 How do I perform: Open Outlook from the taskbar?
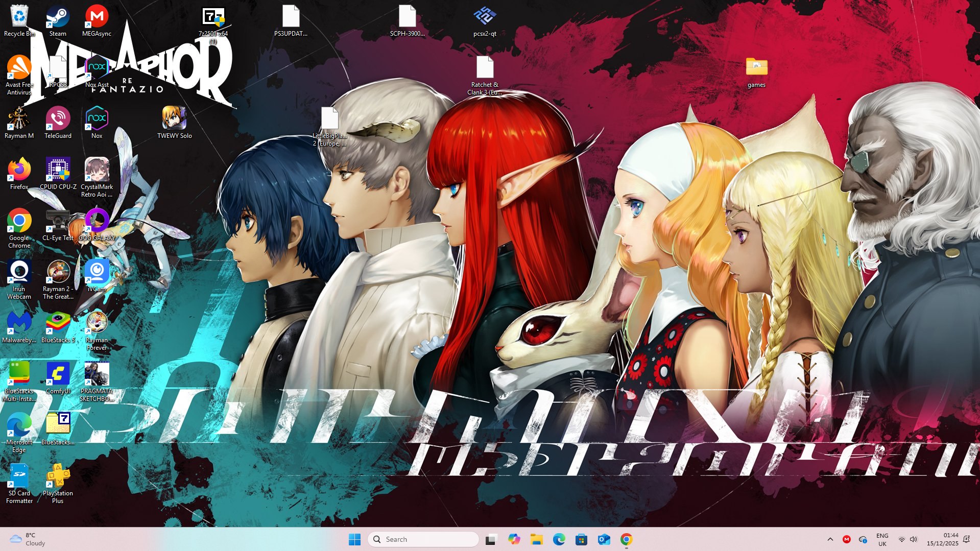point(604,539)
